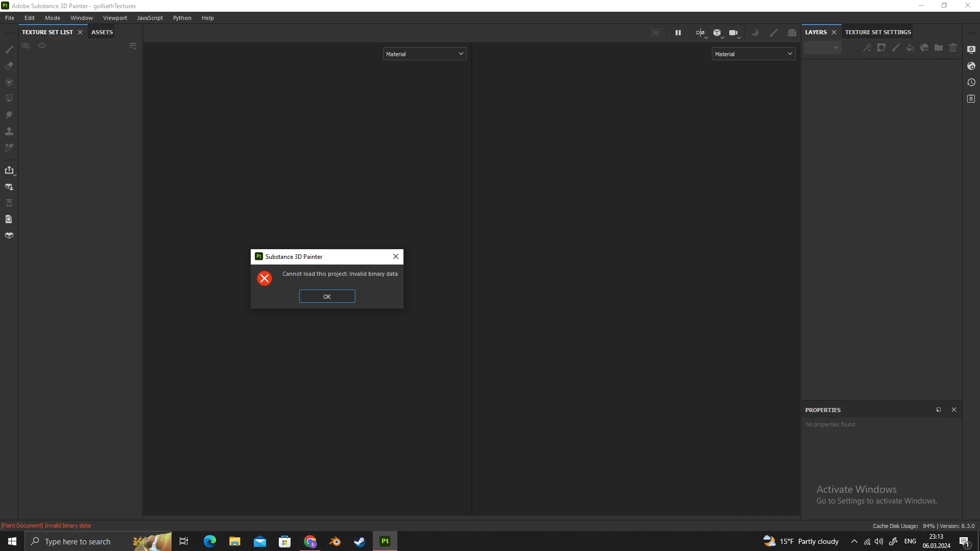Delete layer with trash icon

tap(953, 47)
